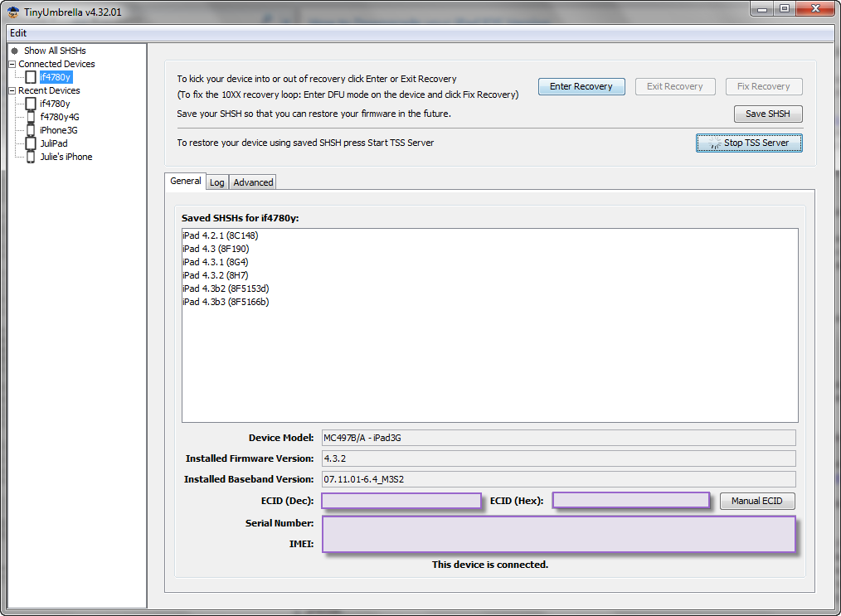Viewport: 841px width, 616px height.
Task: Select saved SHSH iPad 4.2.1 (8C148)
Action: point(221,235)
